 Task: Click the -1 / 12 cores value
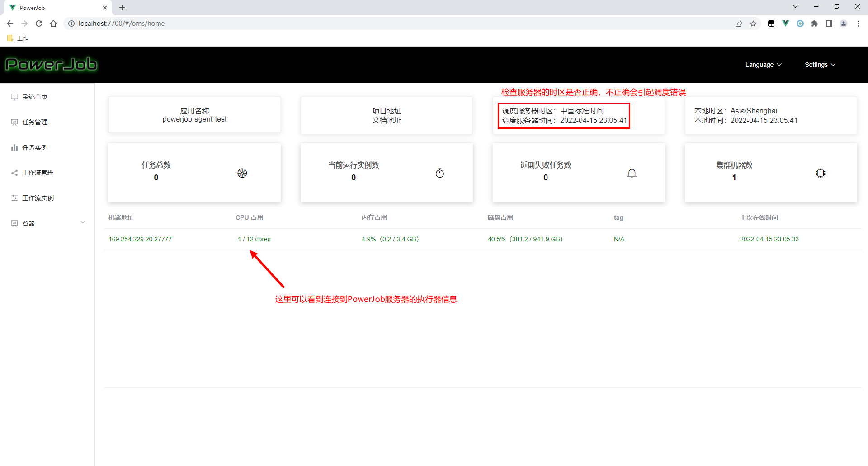tap(253, 239)
